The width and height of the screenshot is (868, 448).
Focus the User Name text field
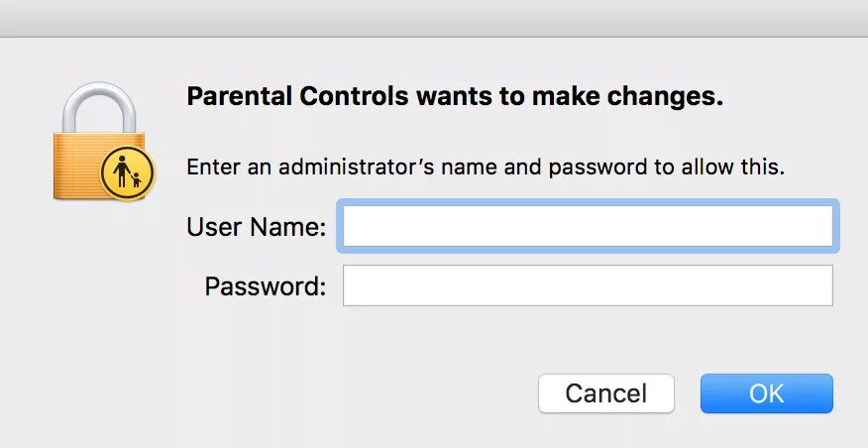pyautogui.click(x=587, y=226)
